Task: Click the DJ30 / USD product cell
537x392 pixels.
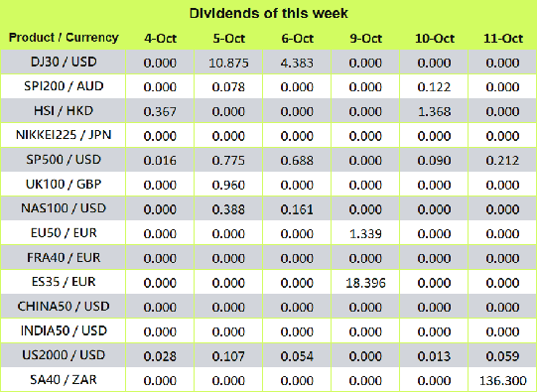Action: point(64,62)
